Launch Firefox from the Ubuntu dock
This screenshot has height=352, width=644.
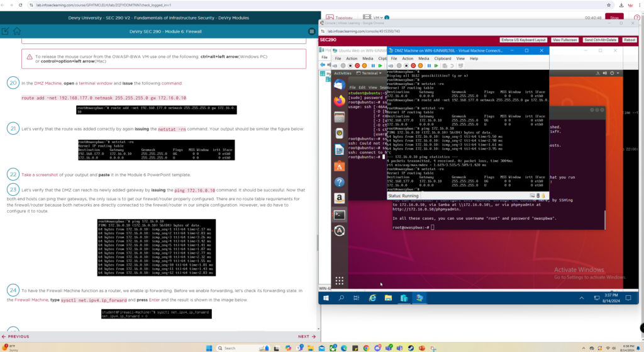(339, 100)
